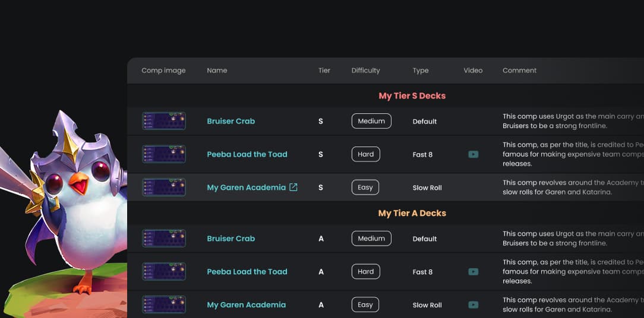Sort by the Difficulty column header

coord(365,71)
